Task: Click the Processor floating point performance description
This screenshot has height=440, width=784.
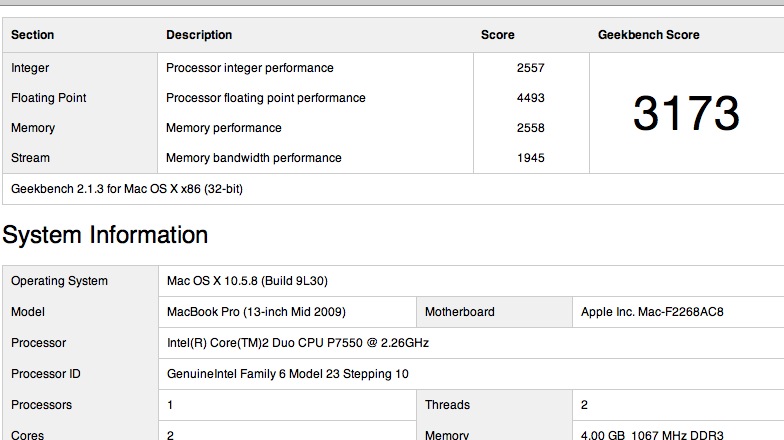Action: (266, 98)
